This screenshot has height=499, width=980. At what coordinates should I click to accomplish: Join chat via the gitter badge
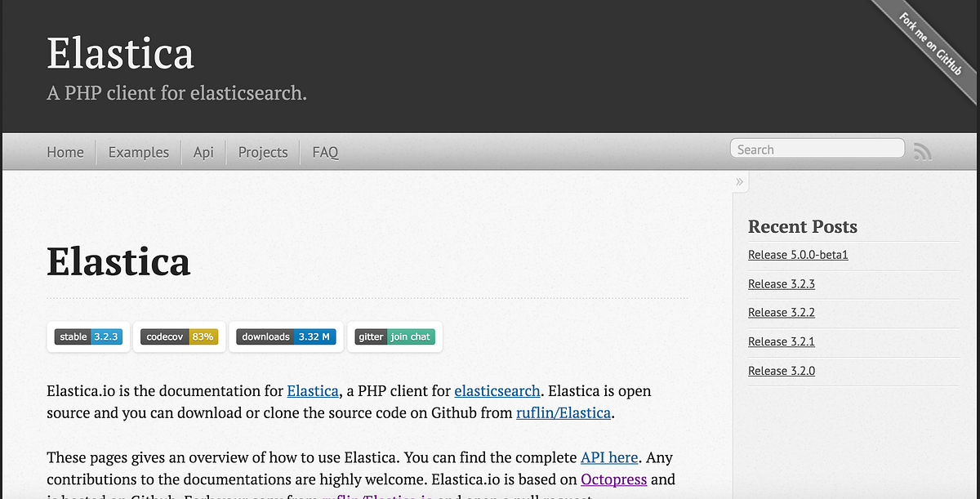coord(394,336)
